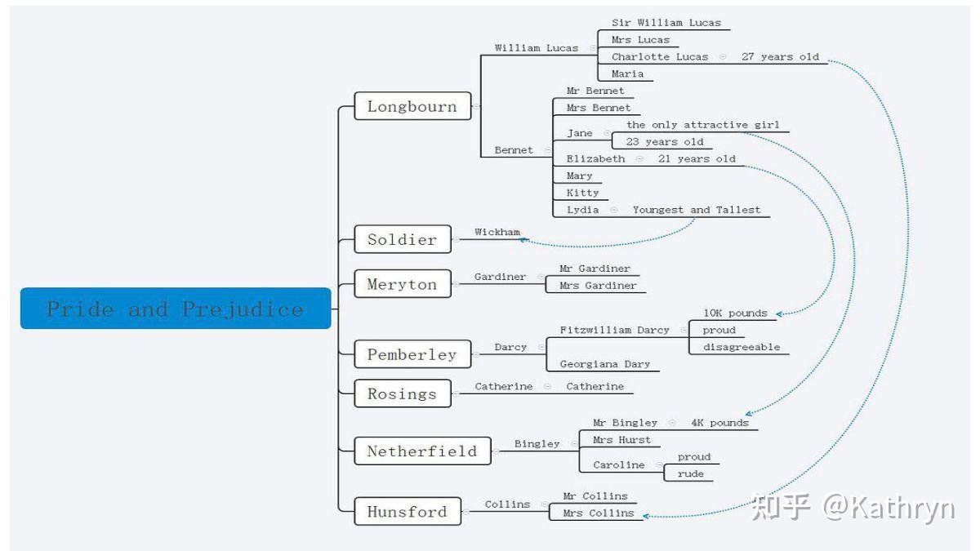The width and height of the screenshot is (980, 551).
Task: Collapse the William Lucas subtree
Action: pyautogui.click(x=592, y=48)
